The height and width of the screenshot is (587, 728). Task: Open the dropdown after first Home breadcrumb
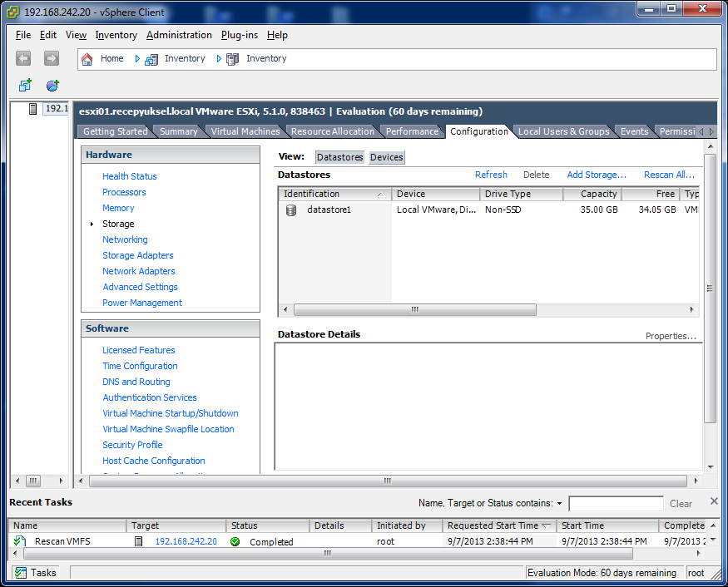(137, 58)
